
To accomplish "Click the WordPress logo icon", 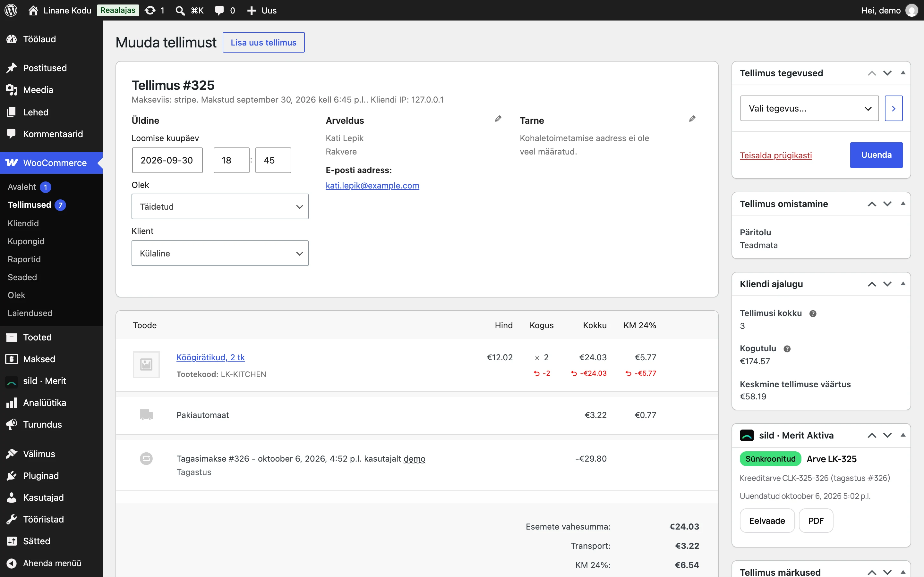I will tap(11, 10).
